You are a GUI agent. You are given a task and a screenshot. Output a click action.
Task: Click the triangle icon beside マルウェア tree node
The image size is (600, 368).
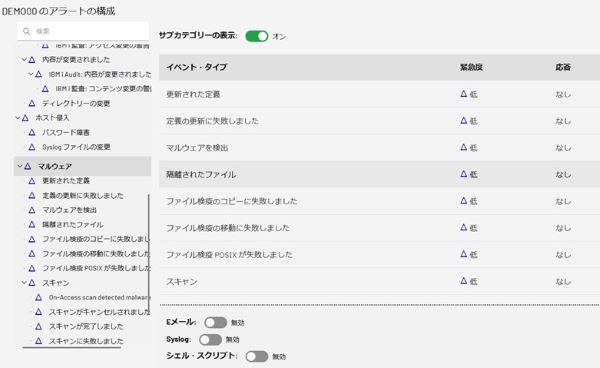(x=28, y=166)
